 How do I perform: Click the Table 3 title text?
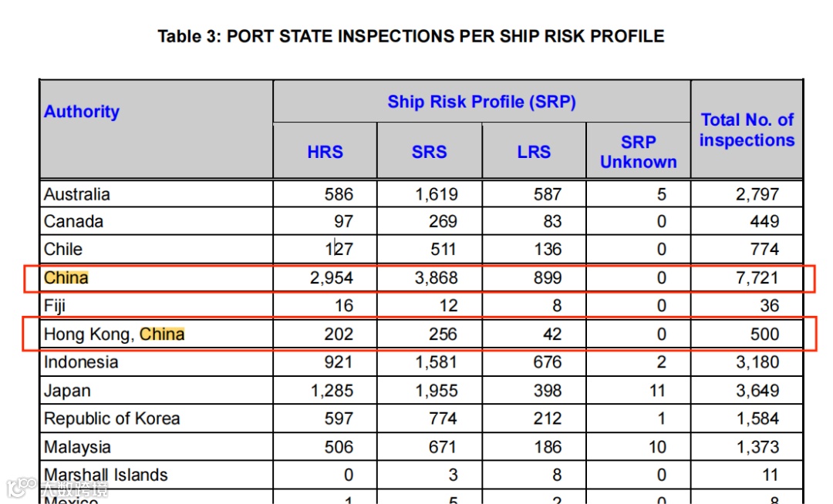pyautogui.click(x=411, y=36)
